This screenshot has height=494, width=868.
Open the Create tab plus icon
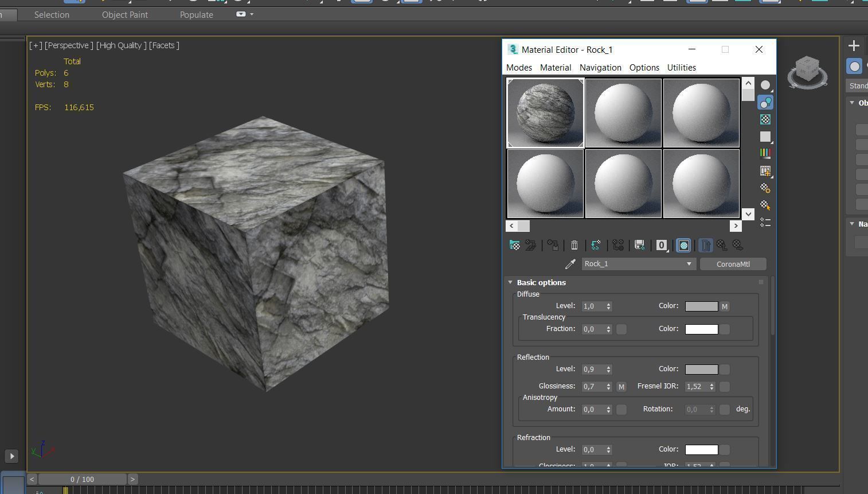pyautogui.click(x=854, y=46)
